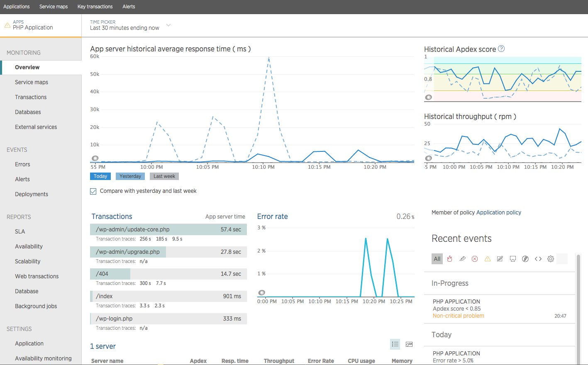Click the red octagon X events filter
588x365 pixels.
[475, 259]
